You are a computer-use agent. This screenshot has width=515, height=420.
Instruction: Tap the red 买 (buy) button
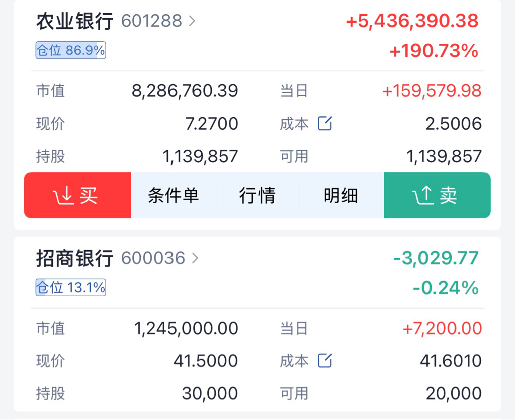pos(77,195)
